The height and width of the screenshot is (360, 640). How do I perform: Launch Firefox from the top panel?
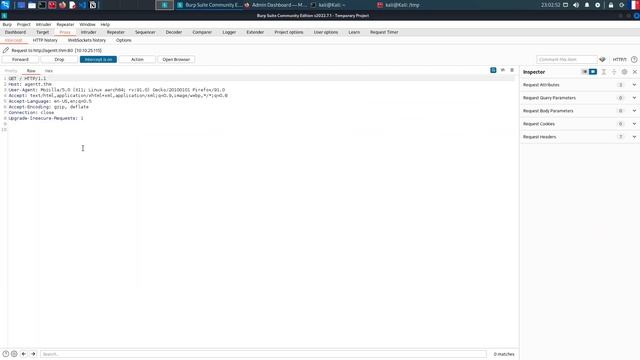coord(62,5)
